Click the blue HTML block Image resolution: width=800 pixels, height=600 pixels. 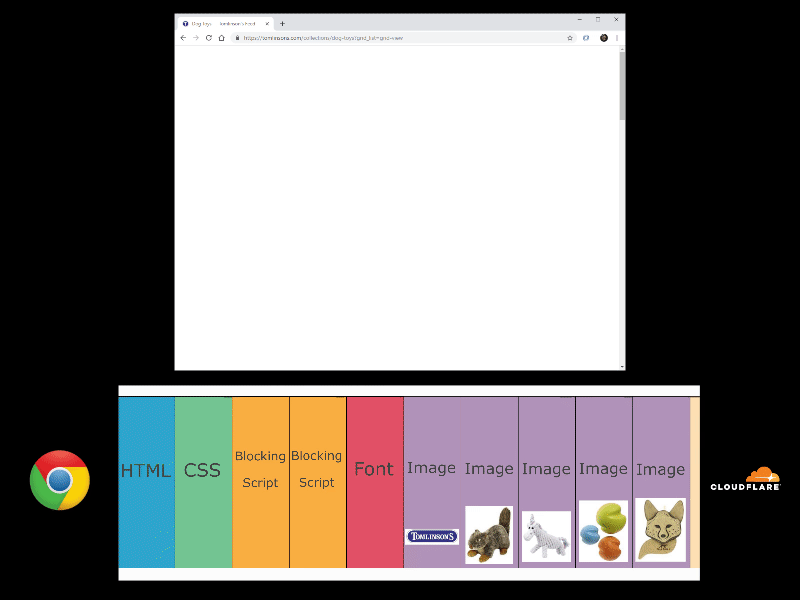tap(146, 482)
